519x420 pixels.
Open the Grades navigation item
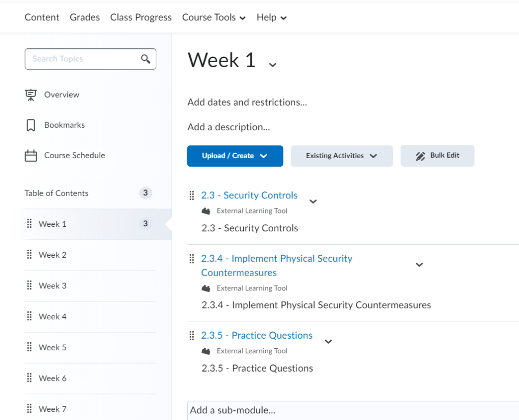click(x=84, y=17)
